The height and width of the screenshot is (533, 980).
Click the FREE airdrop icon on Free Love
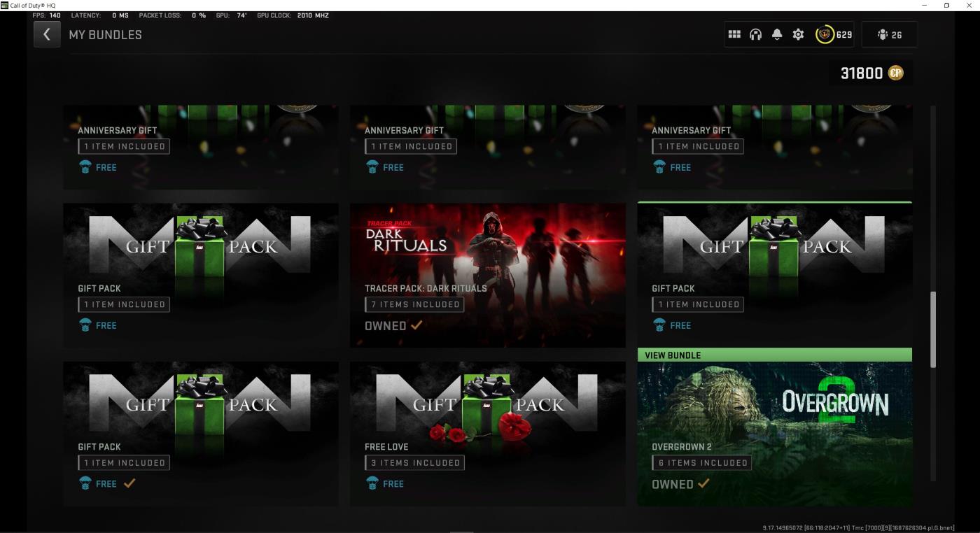[x=372, y=483]
